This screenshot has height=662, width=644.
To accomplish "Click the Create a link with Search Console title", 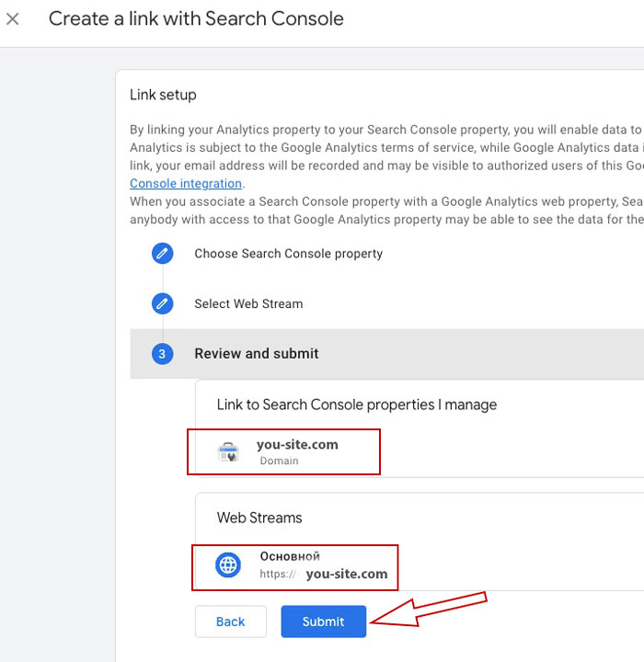I will click(x=196, y=18).
